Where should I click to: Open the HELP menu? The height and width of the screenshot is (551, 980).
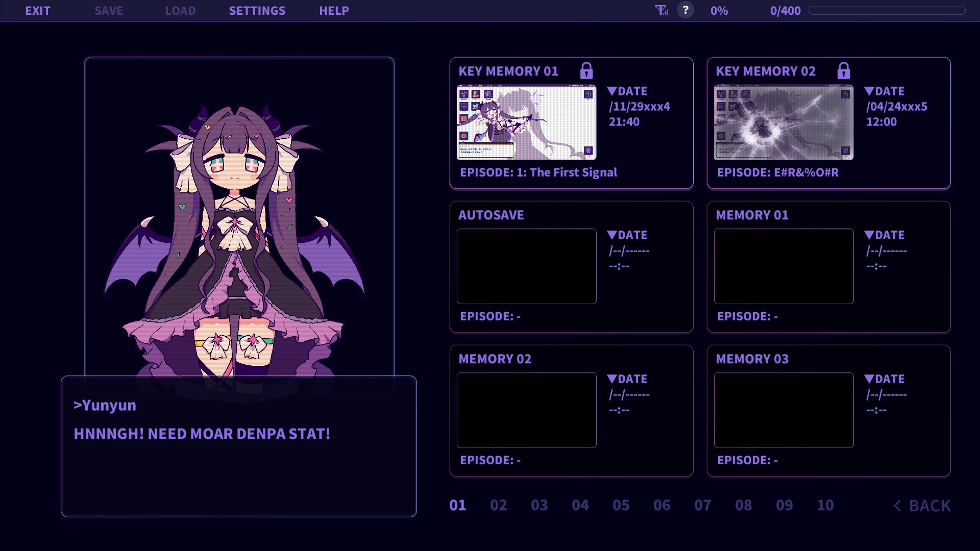pos(334,11)
